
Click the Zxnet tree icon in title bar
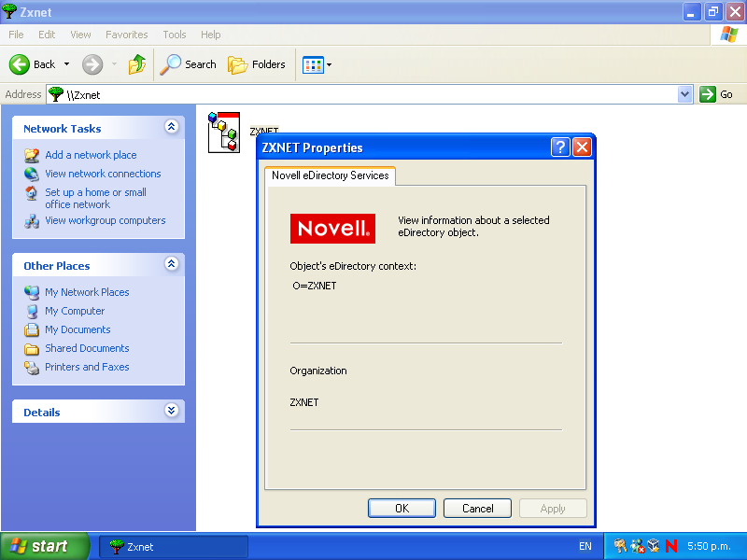pyautogui.click(x=9, y=11)
